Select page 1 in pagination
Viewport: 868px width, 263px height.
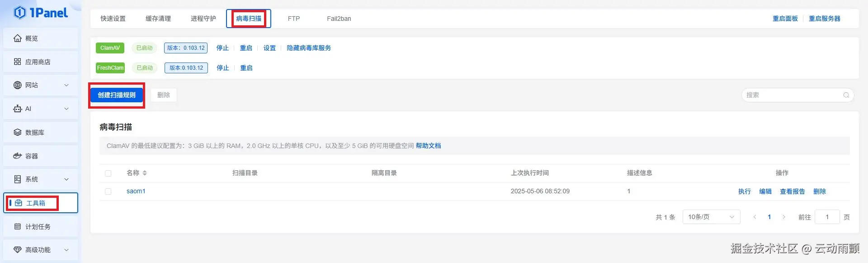point(769,217)
